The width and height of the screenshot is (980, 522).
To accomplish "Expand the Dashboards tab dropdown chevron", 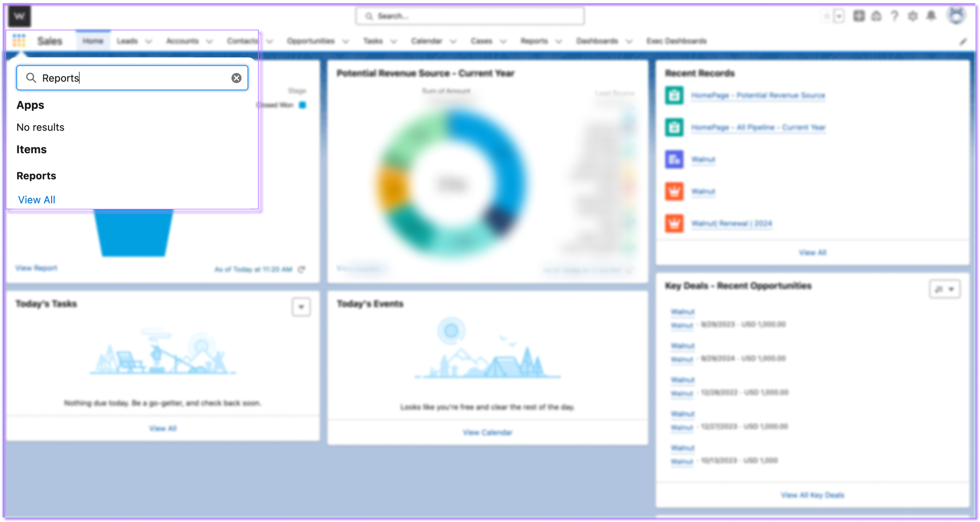I will 629,42.
